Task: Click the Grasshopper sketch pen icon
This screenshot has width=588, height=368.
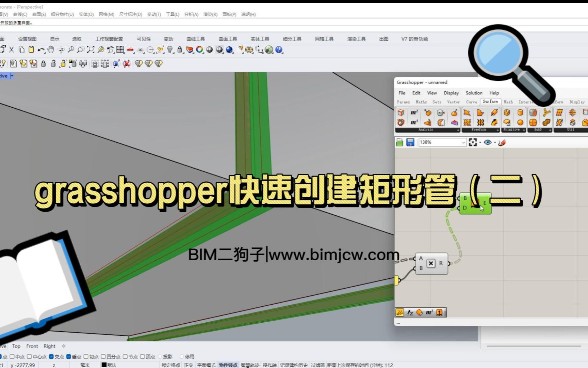Action: coord(502,142)
